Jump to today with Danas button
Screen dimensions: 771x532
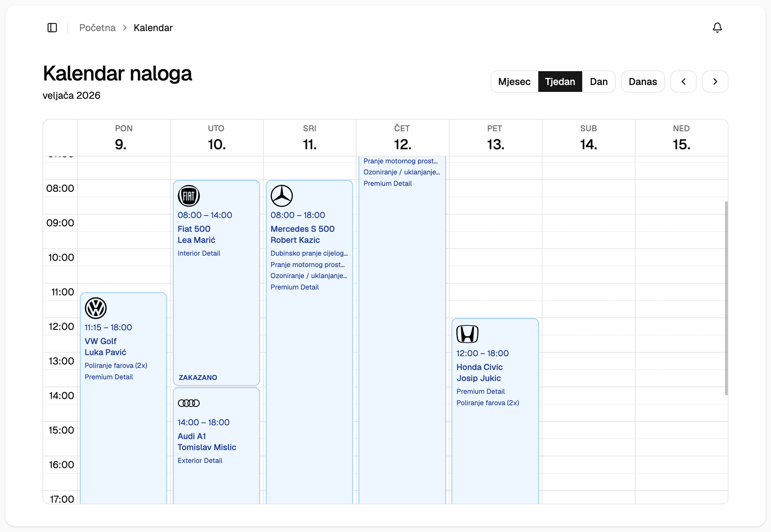click(642, 82)
